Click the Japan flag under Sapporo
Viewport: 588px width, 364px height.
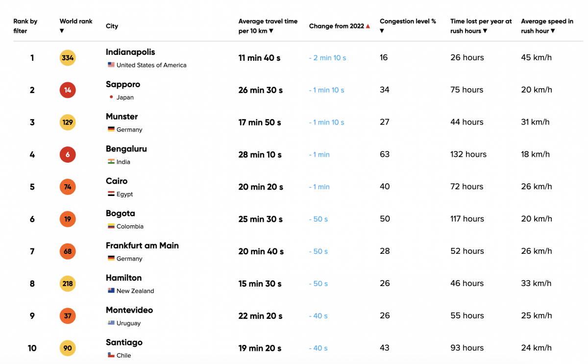[112, 97]
